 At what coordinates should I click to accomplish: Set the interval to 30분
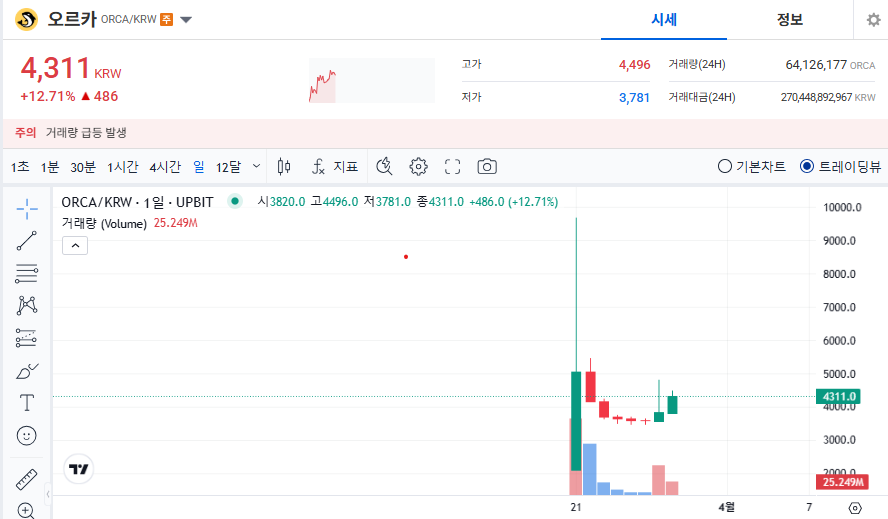[x=83, y=167]
